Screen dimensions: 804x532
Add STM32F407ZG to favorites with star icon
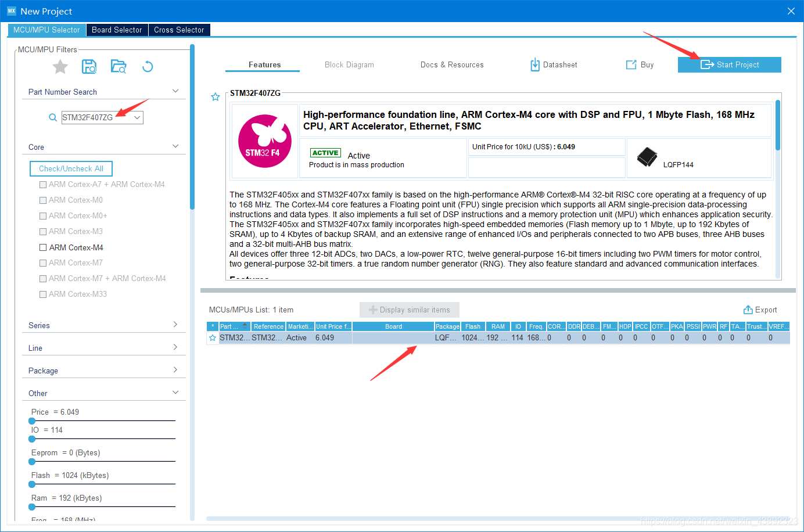click(x=216, y=97)
